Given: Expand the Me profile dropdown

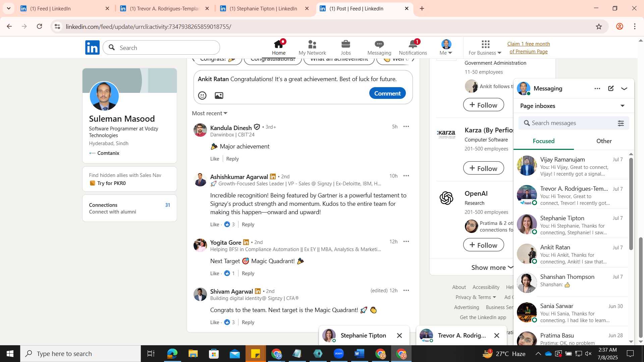Looking at the screenshot, I should [446, 47].
